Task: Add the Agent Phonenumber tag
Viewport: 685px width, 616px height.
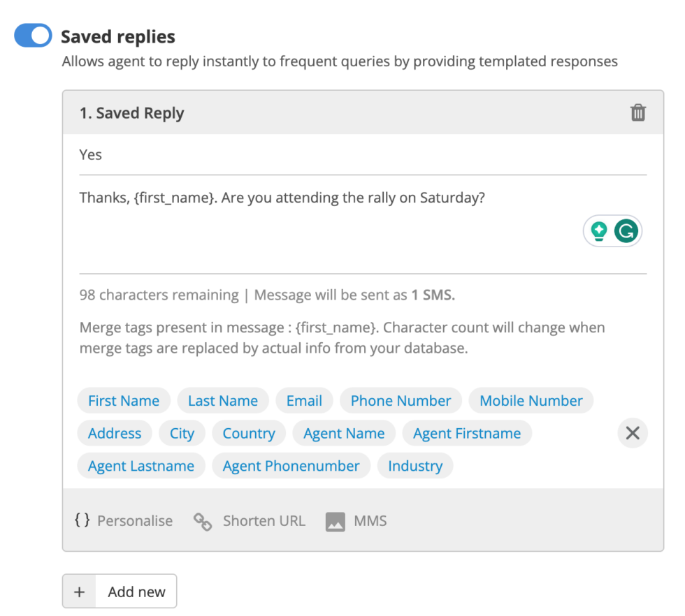Action: [291, 466]
